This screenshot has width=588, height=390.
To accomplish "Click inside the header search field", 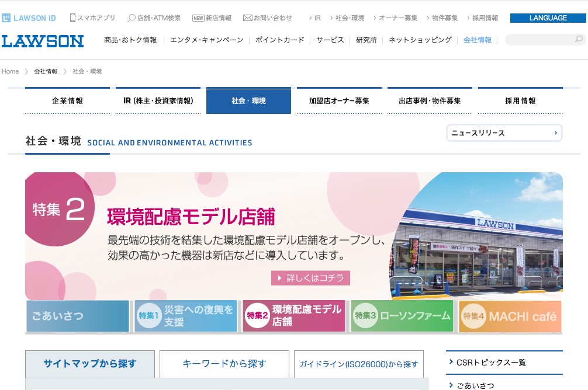I will [x=538, y=40].
